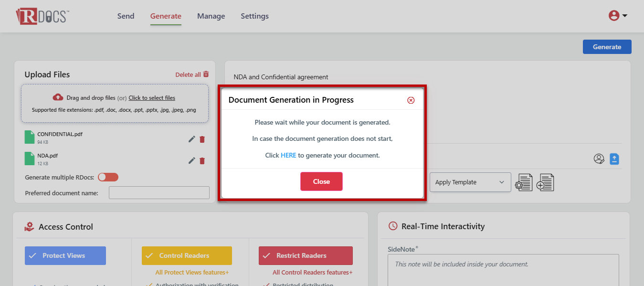The image size is (644, 286).
Task: Open template settings gear document icon
Action: 523,182
